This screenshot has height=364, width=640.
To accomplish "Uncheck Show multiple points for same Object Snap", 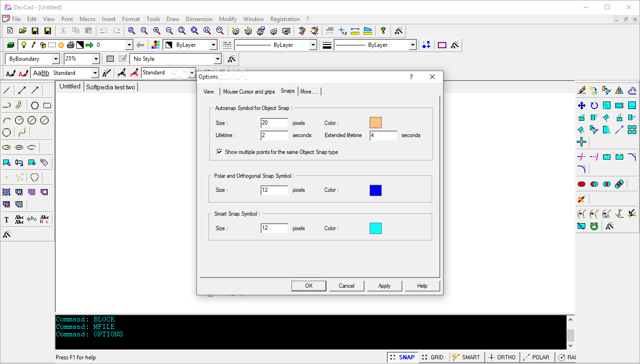I will point(219,152).
